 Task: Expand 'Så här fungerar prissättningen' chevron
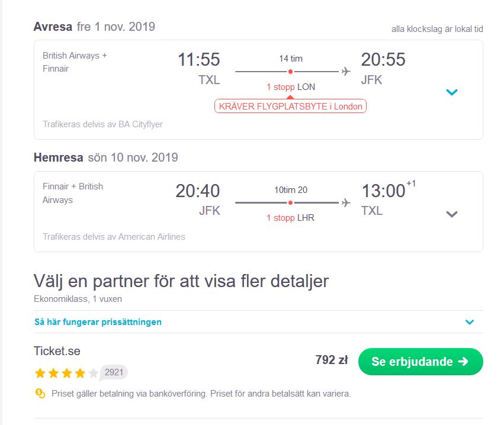point(470,322)
